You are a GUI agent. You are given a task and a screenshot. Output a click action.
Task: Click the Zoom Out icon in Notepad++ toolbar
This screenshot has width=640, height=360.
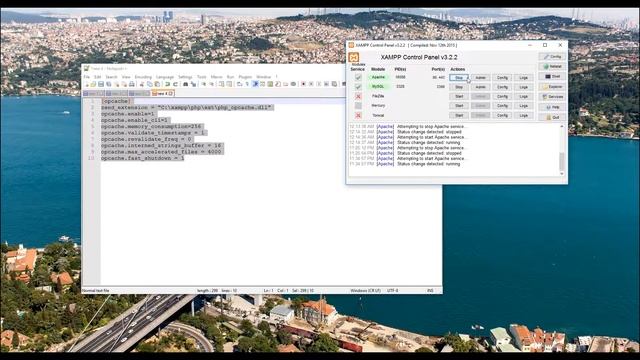coord(211,84)
